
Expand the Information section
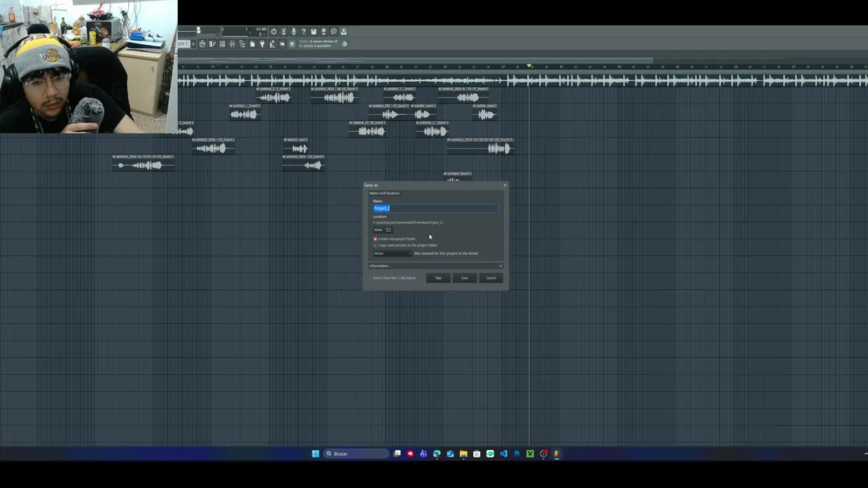[435, 266]
